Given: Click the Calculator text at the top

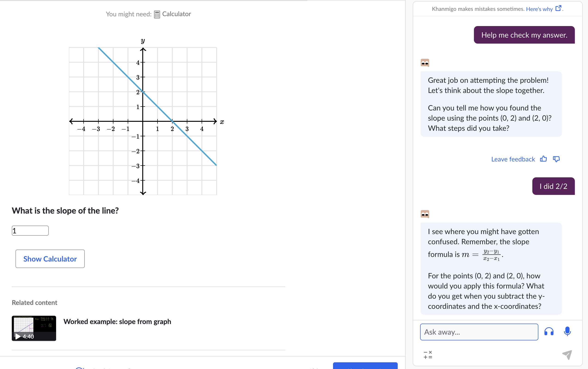Looking at the screenshot, I should click(x=176, y=14).
